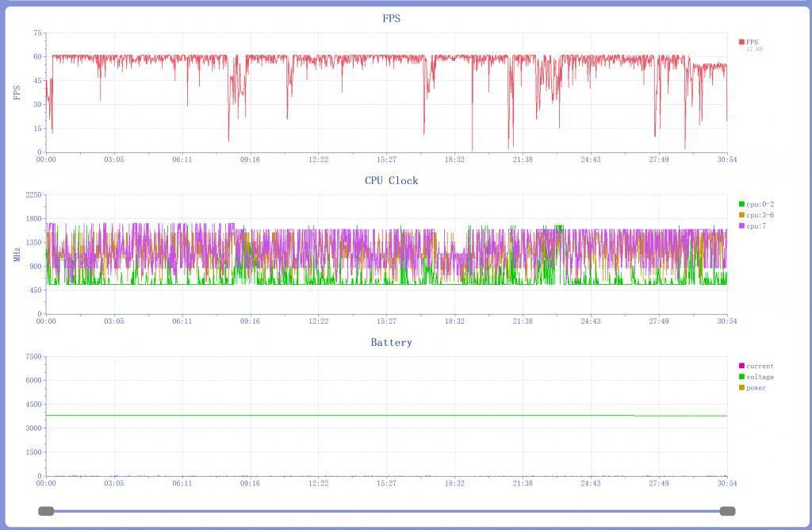Toggle the power legend entry
The image size is (812, 530).
coord(756,388)
